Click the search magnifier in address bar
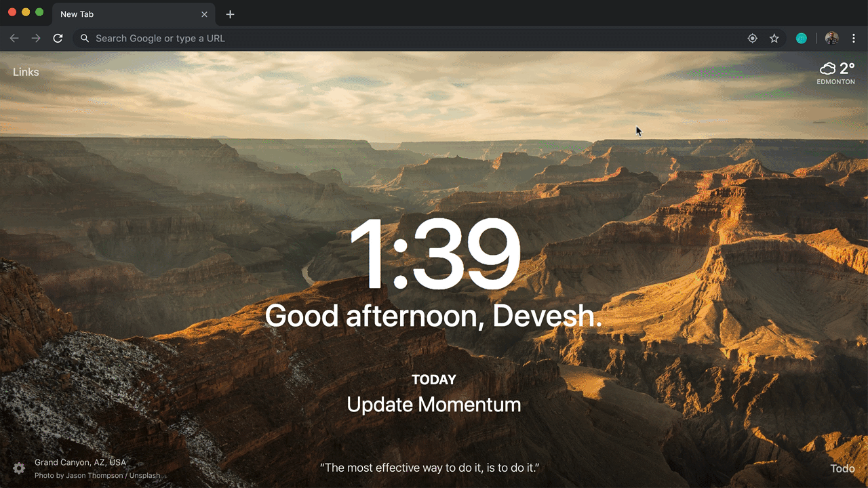 coord(85,39)
